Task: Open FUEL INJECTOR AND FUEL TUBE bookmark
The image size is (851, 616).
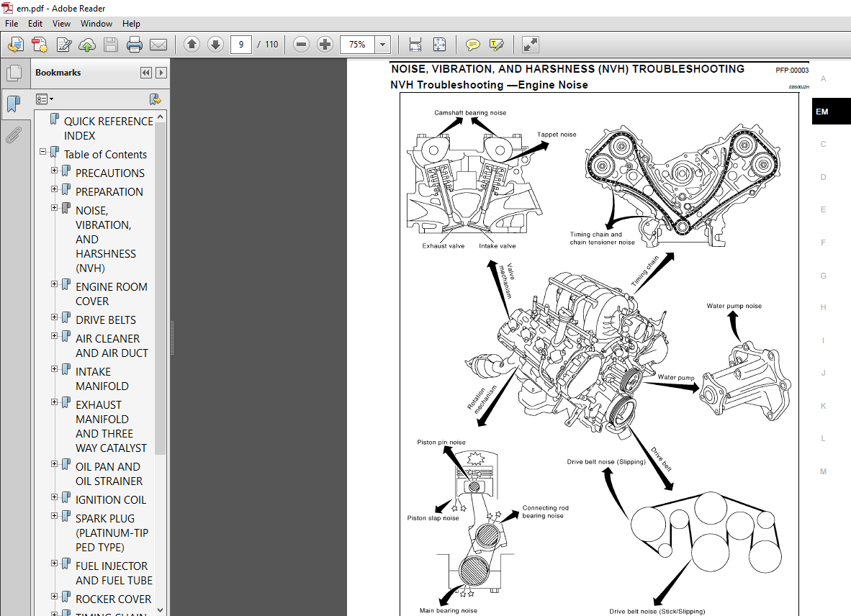Action: click(114, 573)
